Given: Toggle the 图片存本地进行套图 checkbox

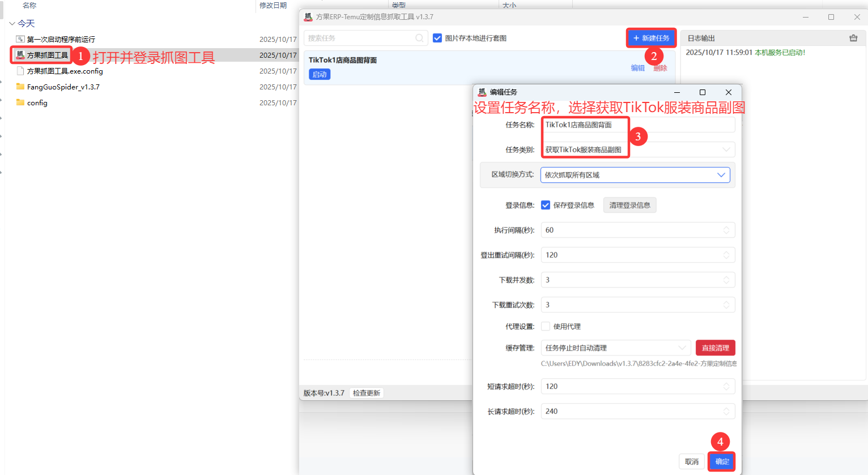Looking at the screenshot, I should tap(437, 38).
